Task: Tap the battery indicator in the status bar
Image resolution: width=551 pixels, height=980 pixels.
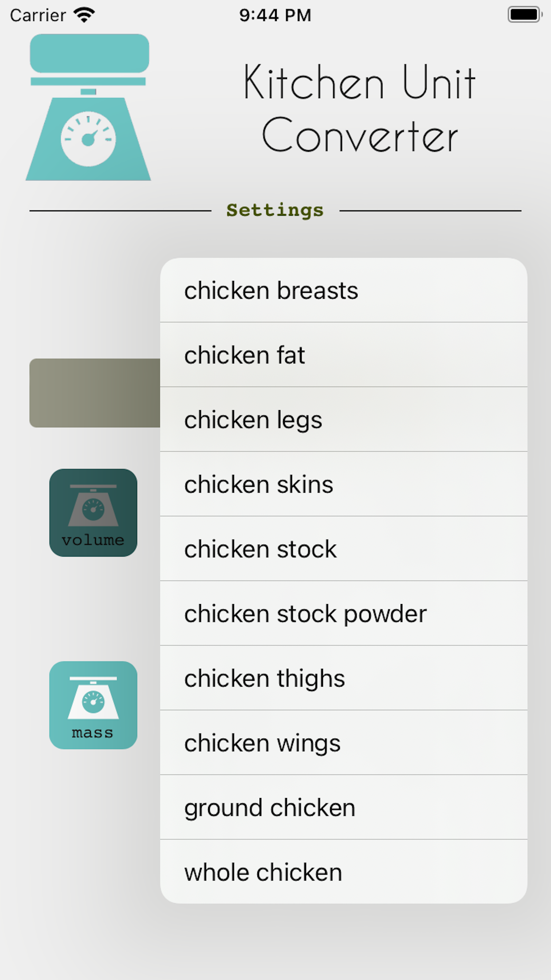Action: (526, 14)
